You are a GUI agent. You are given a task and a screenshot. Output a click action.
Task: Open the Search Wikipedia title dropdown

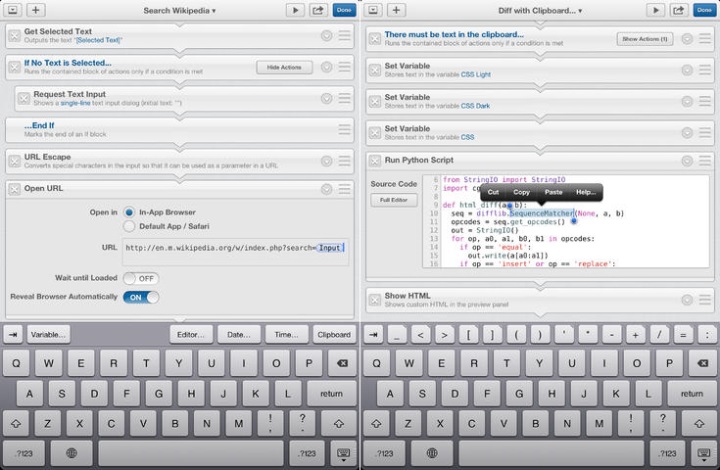pos(180,10)
